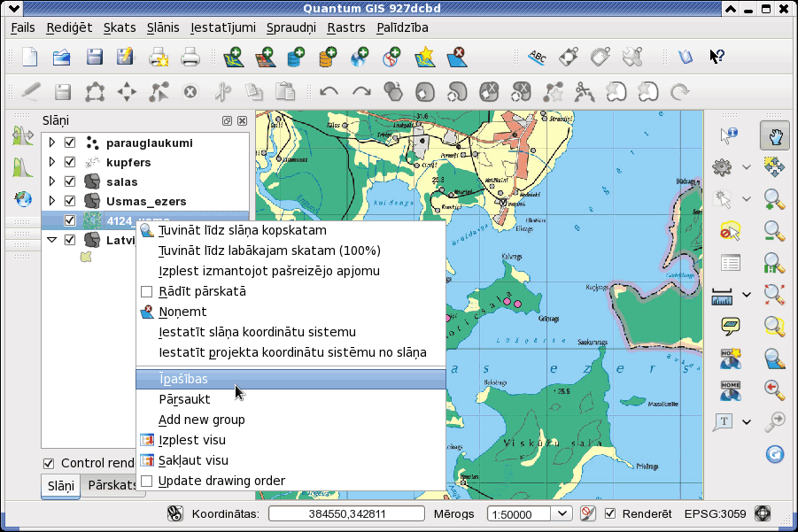Click Add PostGIS Layer icon

point(296,57)
